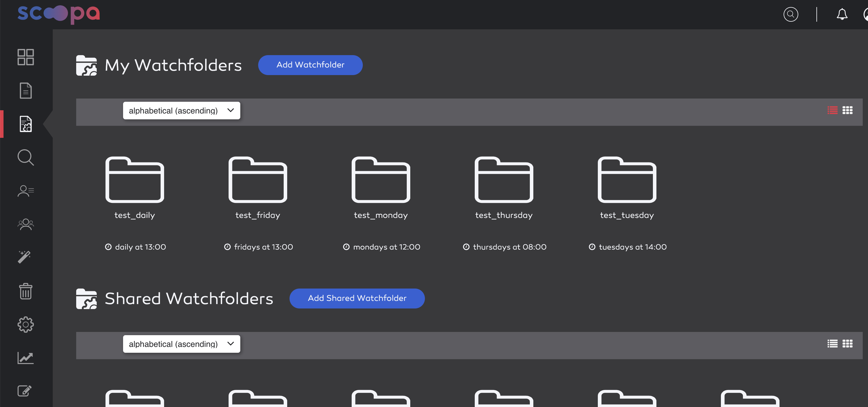Switch Shared Watchfolders to grid view
Image resolution: width=868 pixels, height=407 pixels.
pyautogui.click(x=847, y=344)
